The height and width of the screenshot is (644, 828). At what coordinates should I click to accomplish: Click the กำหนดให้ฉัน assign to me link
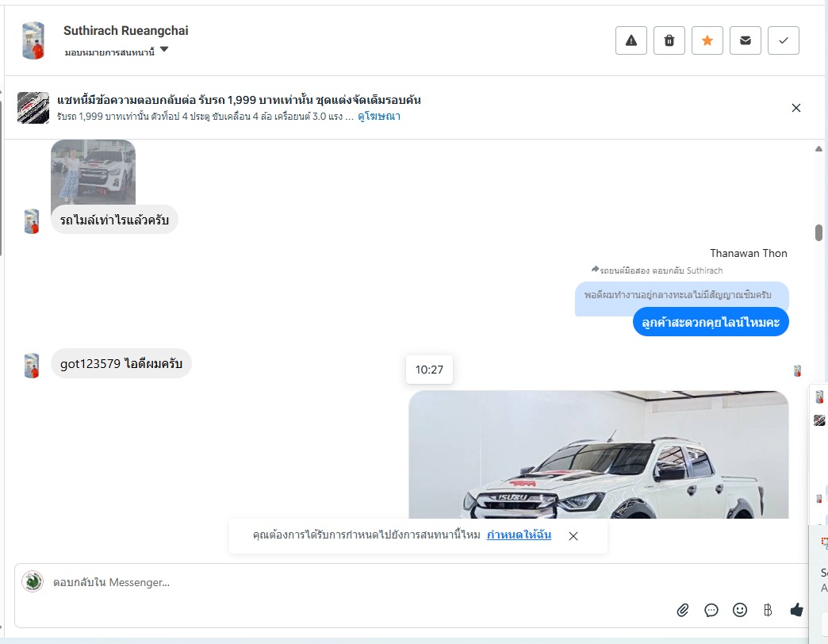(519, 535)
